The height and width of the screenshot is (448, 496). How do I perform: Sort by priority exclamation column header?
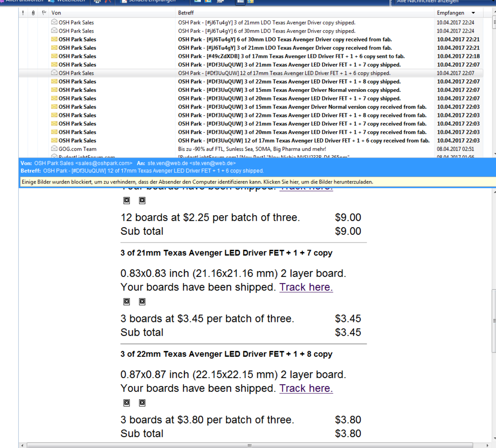[23, 13]
